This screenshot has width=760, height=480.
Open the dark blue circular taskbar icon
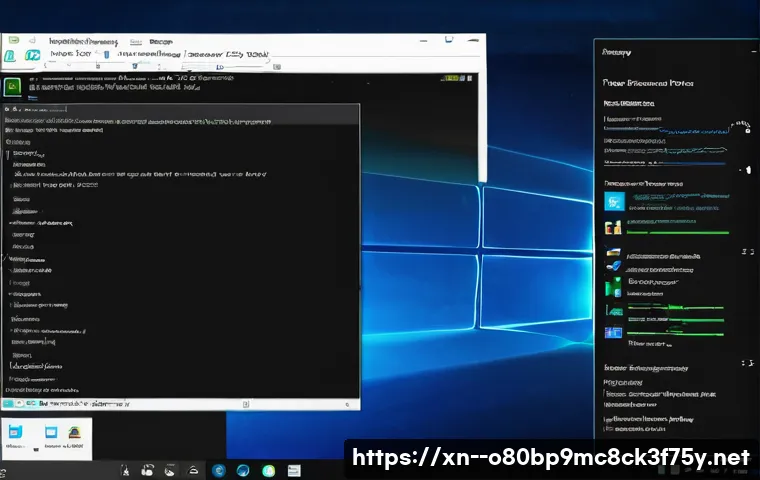pyautogui.click(x=219, y=470)
